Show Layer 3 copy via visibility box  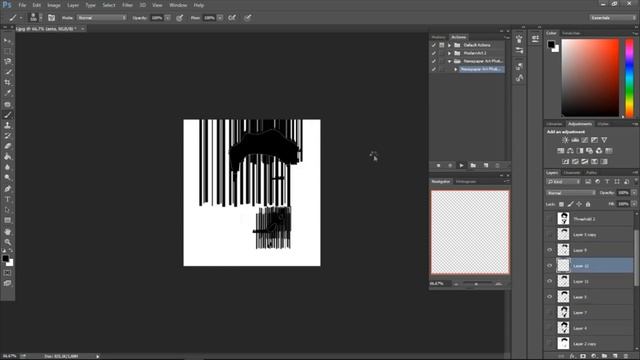point(549,235)
